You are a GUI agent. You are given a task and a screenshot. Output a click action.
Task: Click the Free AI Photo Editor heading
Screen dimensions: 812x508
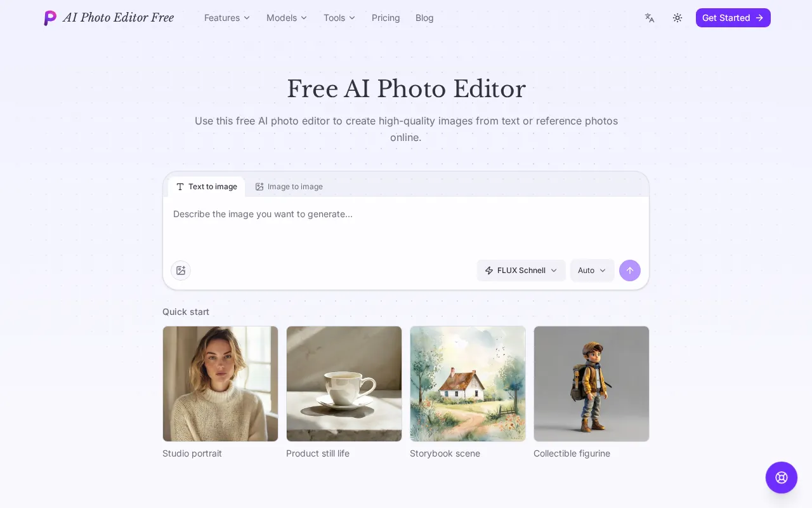(x=406, y=89)
